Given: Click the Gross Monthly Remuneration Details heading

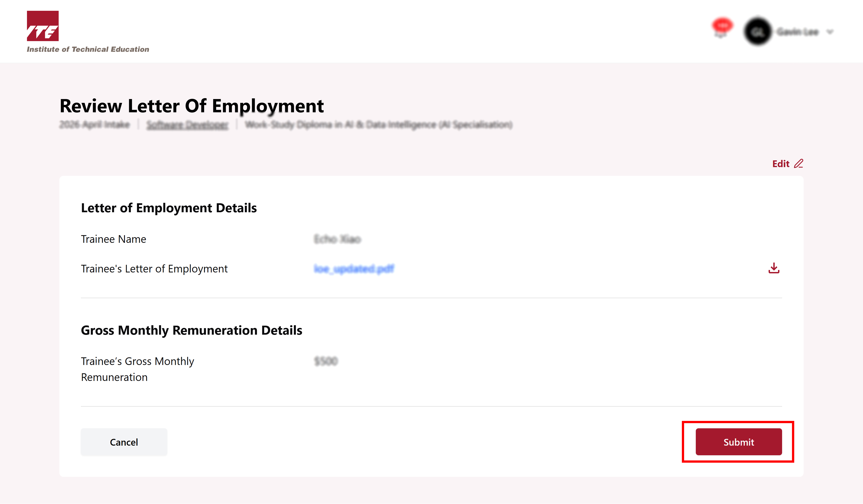Looking at the screenshot, I should [191, 330].
